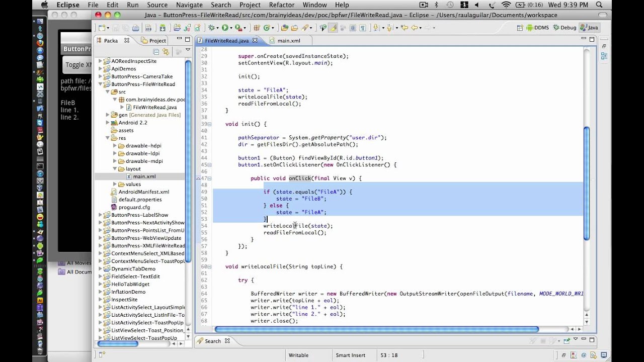This screenshot has height=362, width=644.
Task: Collapse the src folder node
Action: click(x=108, y=92)
